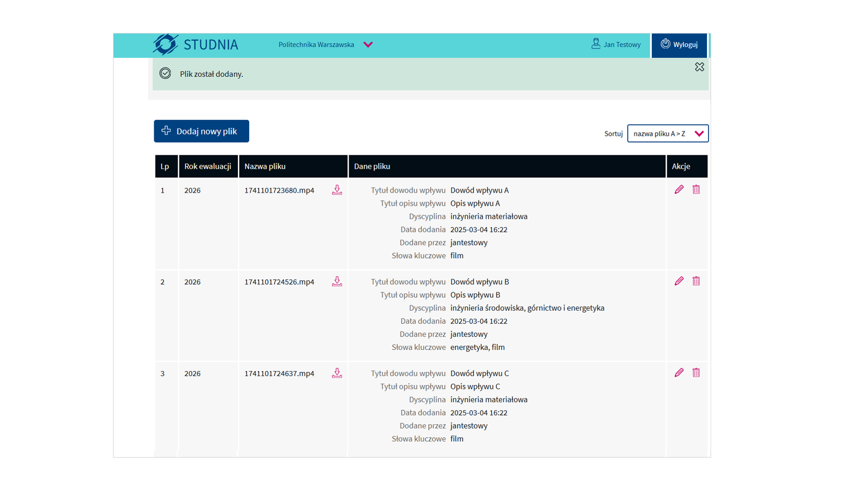Viewport: 868px width, 488px height.
Task: Click the Dane pliku column header
Action: coord(372,166)
